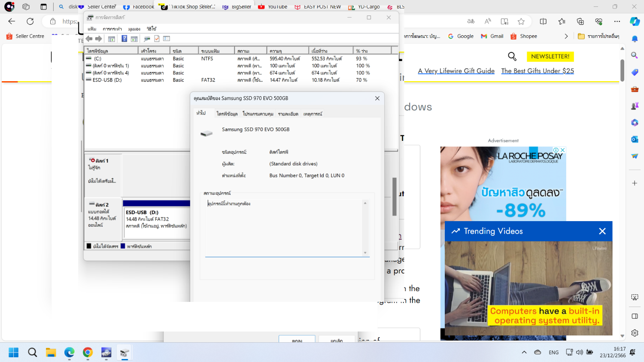The height and width of the screenshot is (362, 644).
Task: Click the Show/Hide console tree toolbar icon
Action: pyautogui.click(x=112, y=39)
